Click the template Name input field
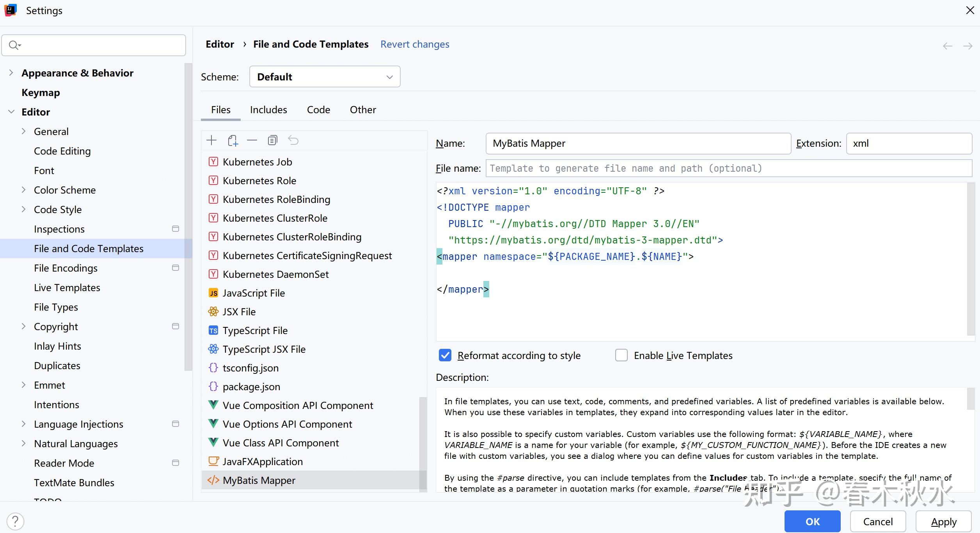980x533 pixels. [638, 144]
